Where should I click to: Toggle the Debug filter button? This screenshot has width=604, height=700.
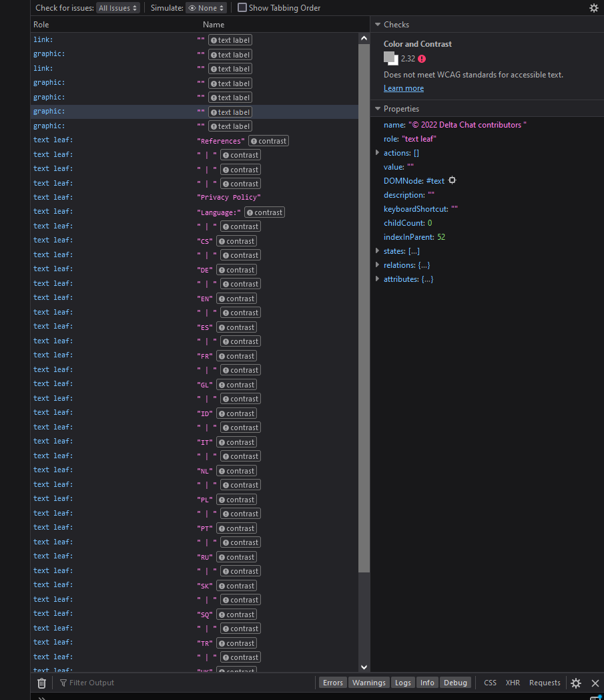point(455,683)
